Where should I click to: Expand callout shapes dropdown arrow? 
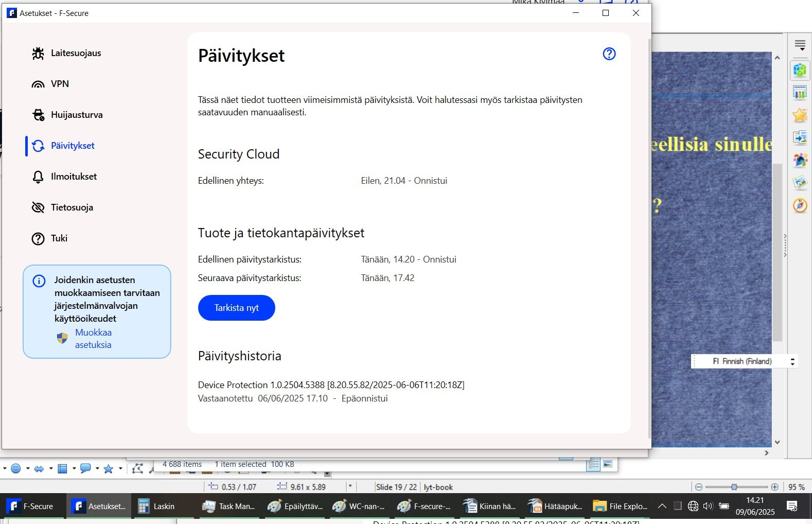click(97, 468)
